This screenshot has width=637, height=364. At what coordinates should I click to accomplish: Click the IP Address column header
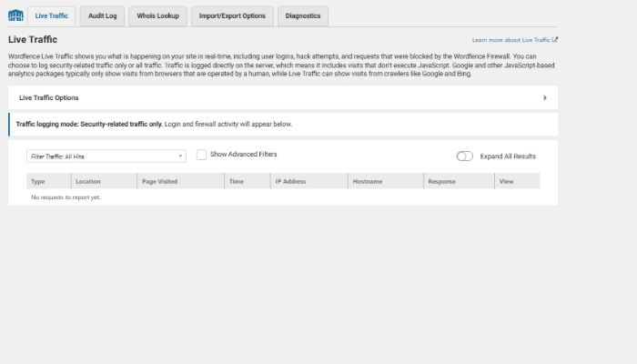[309, 181]
